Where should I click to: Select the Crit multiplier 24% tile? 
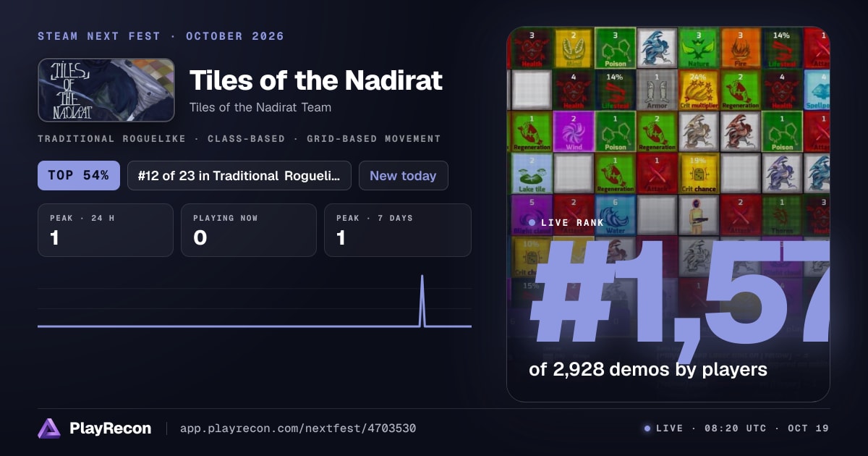699,90
